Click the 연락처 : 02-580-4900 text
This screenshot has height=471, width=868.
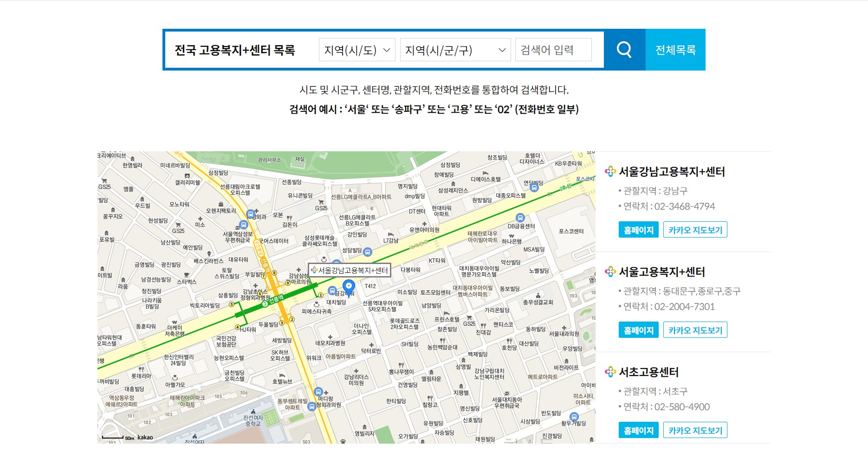click(x=667, y=406)
